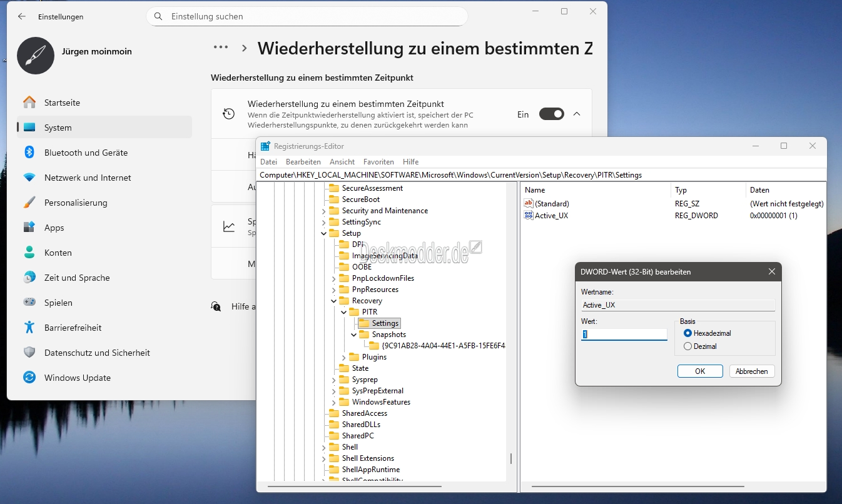Screen dimensions: 842x504
Task: Click the Active_UX DWORD value icon
Action: click(x=529, y=216)
